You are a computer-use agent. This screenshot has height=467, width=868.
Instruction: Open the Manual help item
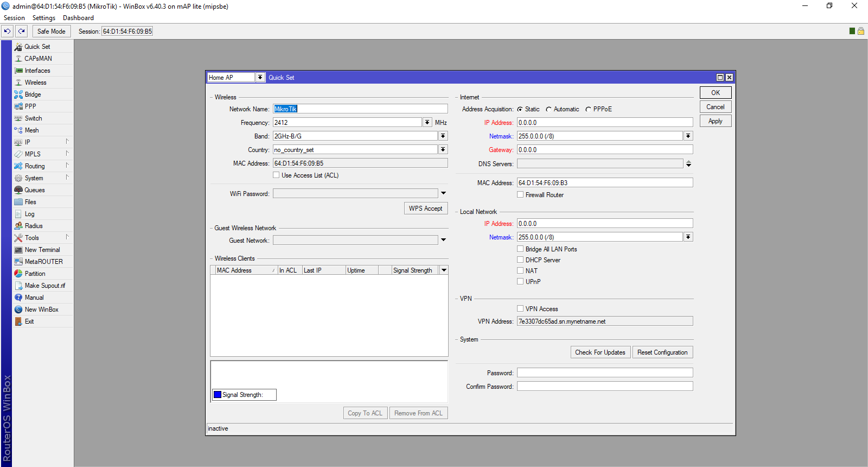[x=43, y=298]
